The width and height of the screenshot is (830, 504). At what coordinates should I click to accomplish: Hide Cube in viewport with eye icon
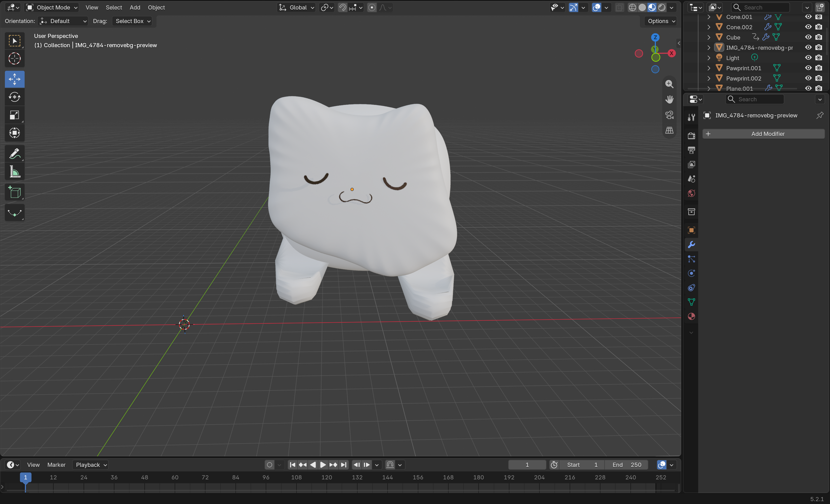[808, 37]
